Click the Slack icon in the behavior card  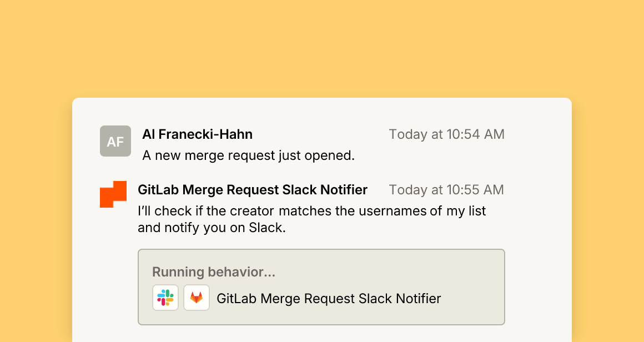coord(165,298)
